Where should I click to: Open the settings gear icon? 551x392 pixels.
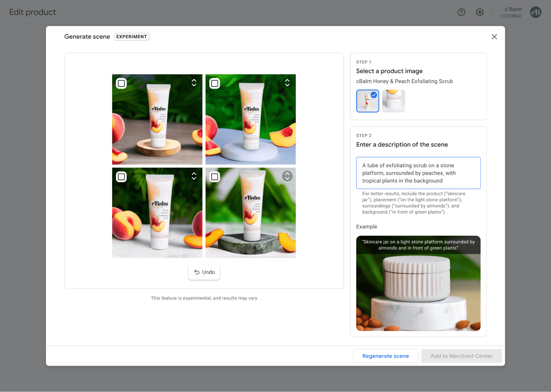[479, 12]
